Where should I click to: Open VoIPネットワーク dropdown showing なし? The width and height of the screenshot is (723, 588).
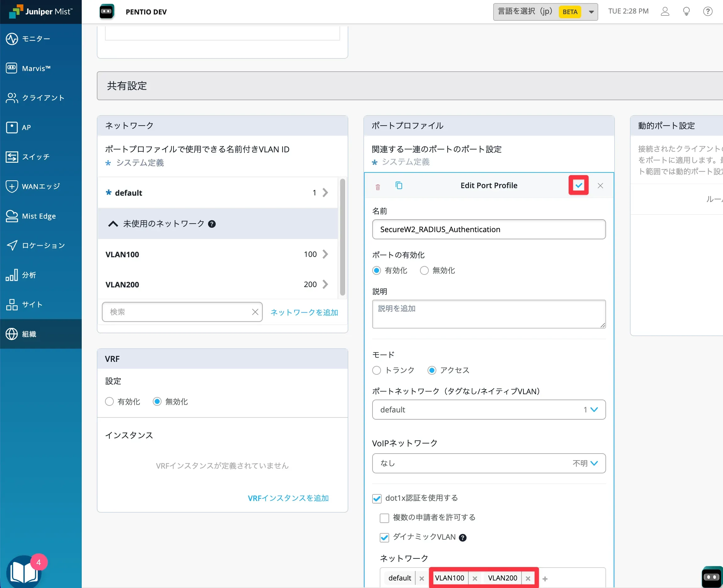pyautogui.click(x=488, y=463)
